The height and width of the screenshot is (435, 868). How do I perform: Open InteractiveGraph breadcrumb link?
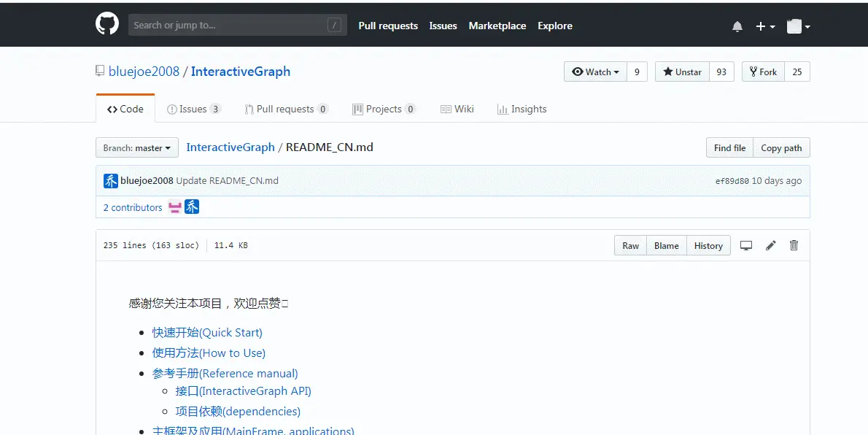click(x=230, y=147)
